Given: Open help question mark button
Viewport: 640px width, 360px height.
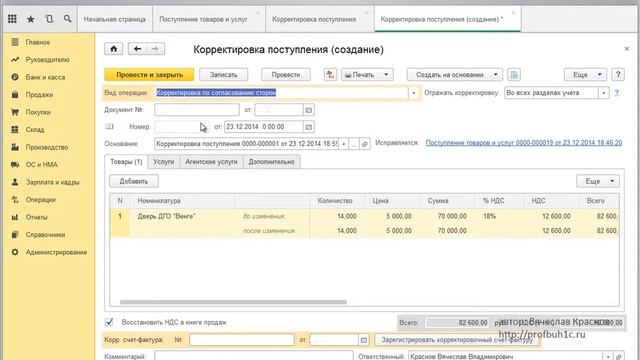Looking at the screenshot, I should (618, 75).
